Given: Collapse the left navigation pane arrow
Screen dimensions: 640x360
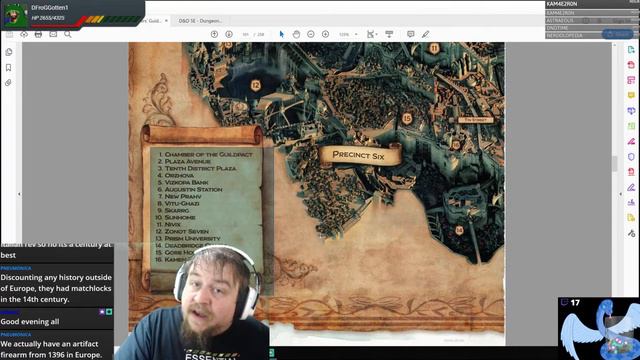Looking at the screenshot, I should pos(19,194).
